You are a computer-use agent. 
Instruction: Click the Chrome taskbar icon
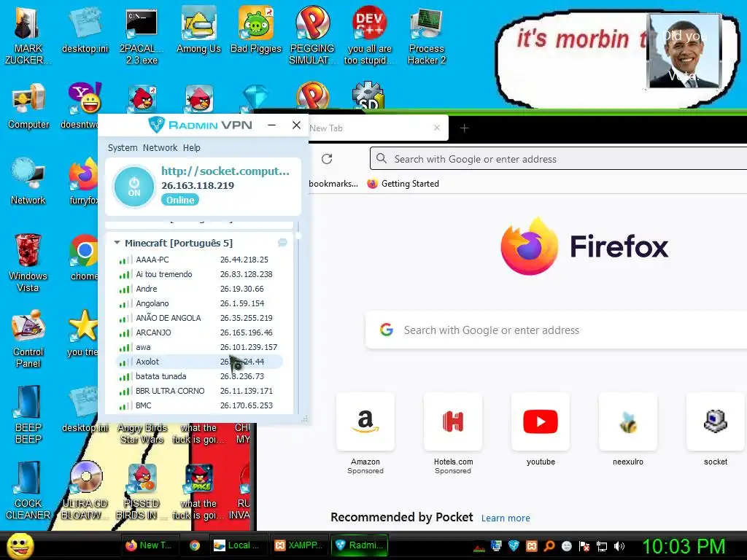(194, 545)
